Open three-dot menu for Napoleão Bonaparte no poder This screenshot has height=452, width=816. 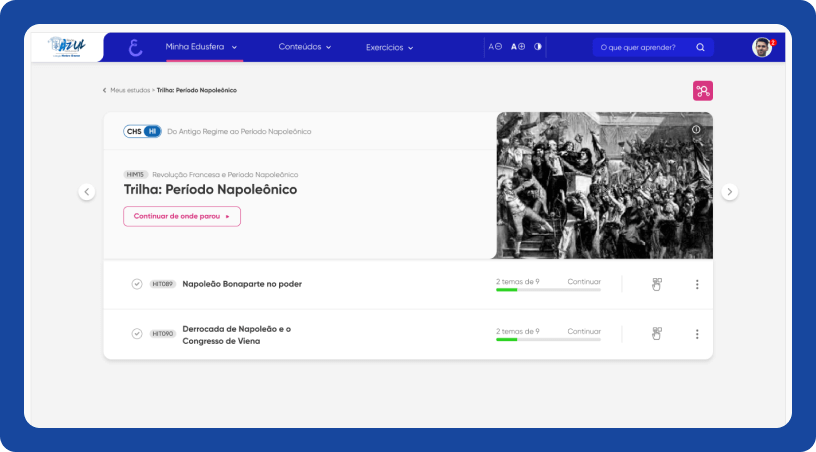pyautogui.click(x=697, y=284)
